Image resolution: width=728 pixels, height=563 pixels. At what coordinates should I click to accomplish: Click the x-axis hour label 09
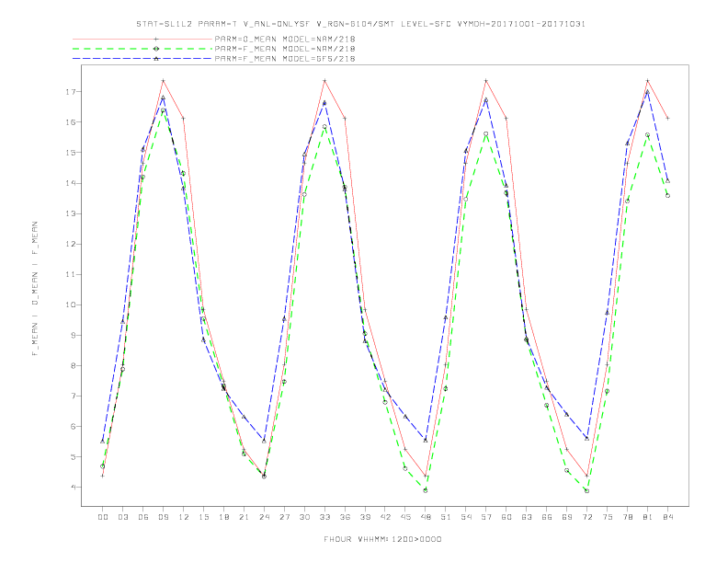[x=164, y=517]
